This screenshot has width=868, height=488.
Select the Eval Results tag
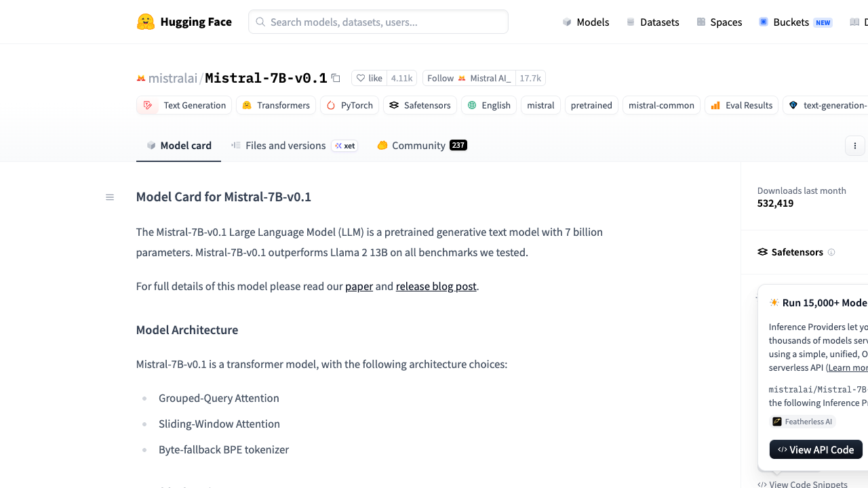[x=741, y=105]
